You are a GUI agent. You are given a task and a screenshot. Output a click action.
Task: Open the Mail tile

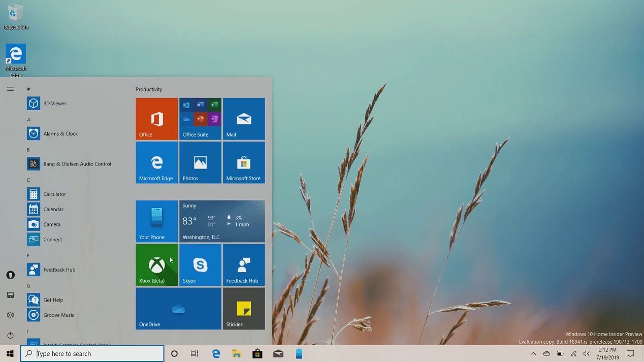click(x=244, y=119)
